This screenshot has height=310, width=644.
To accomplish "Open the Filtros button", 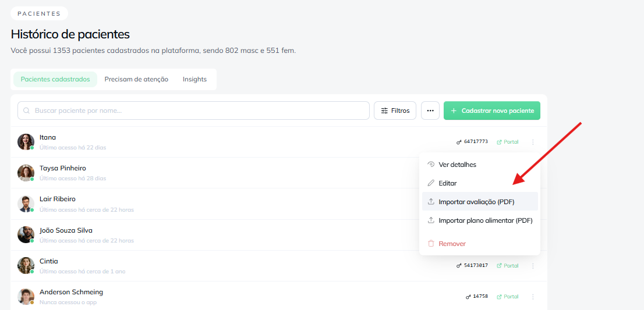I will click(395, 111).
